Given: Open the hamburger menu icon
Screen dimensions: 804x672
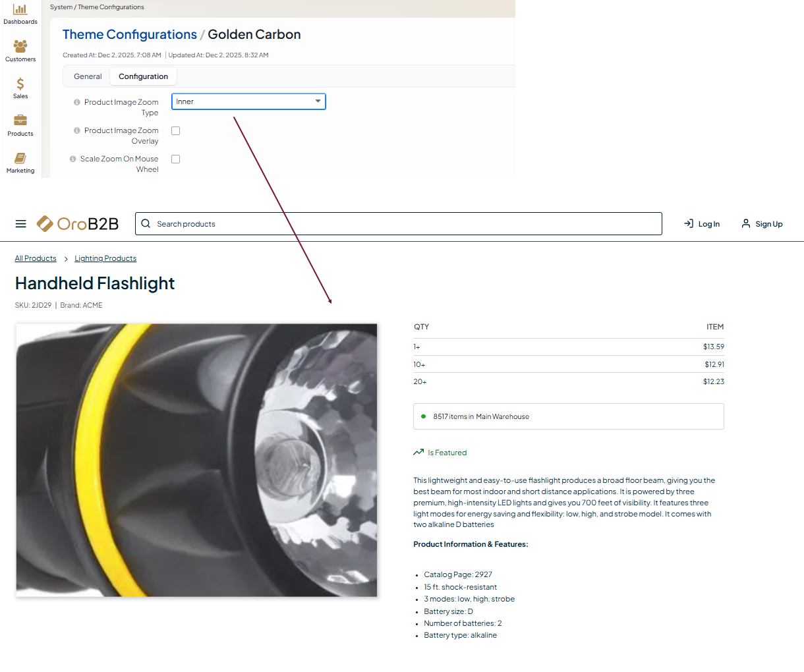Looking at the screenshot, I should tap(21, 224).
